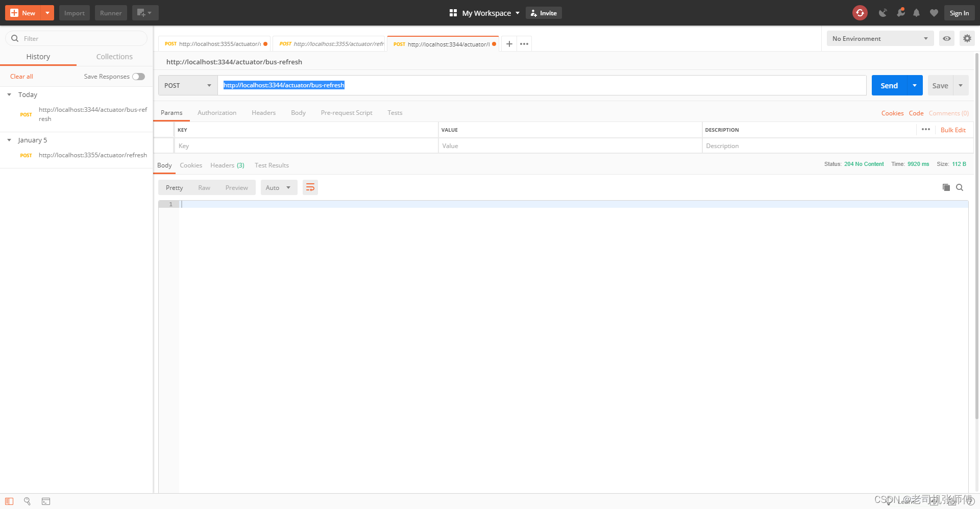Add a new request tab with plus icon
The image size is (980, 509).
point(509,44)
